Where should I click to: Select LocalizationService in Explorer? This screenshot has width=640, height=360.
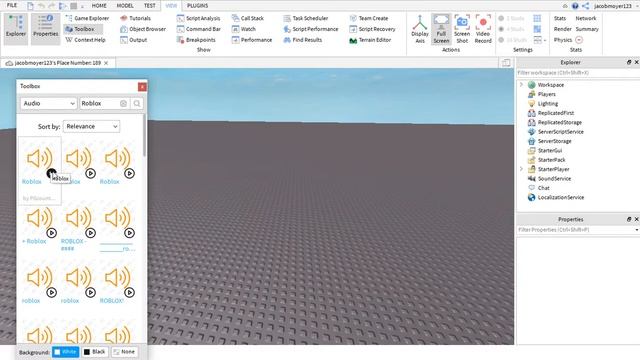560,198
